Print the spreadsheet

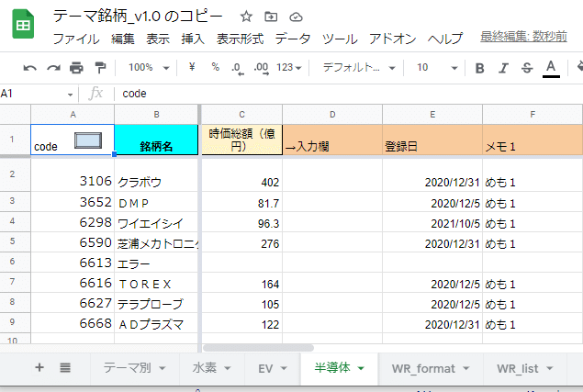point(76,68)
